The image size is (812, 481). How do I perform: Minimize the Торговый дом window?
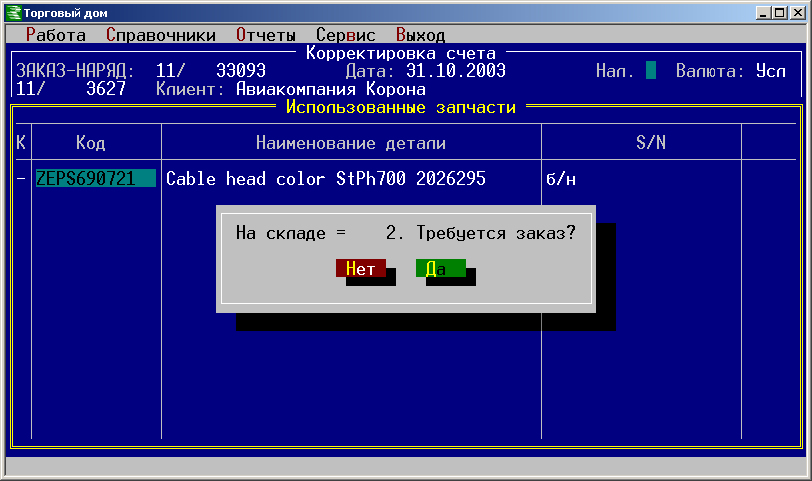762,13
